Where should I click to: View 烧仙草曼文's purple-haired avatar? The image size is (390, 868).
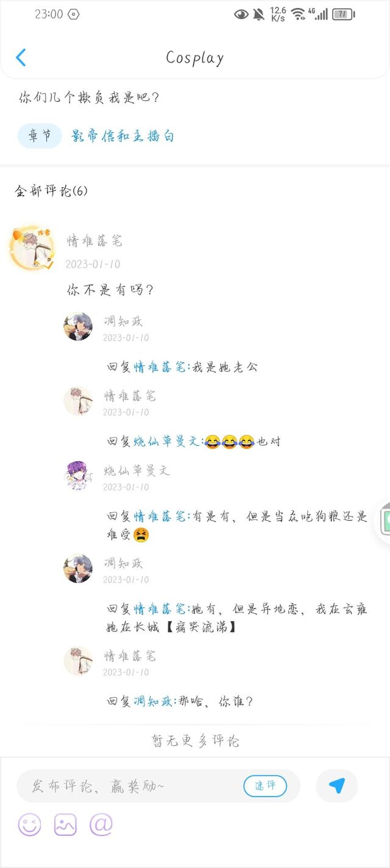78,475
